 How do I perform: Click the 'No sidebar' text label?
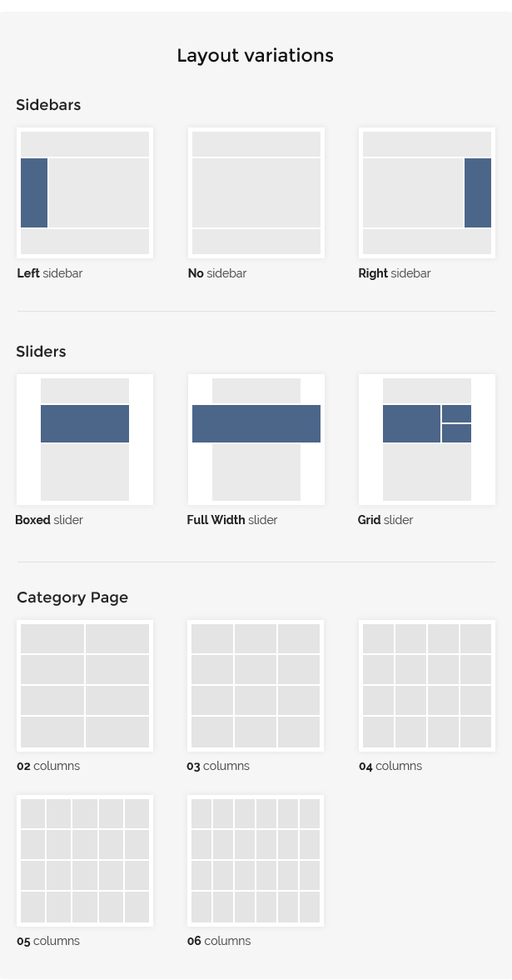(x=217, y=273)
